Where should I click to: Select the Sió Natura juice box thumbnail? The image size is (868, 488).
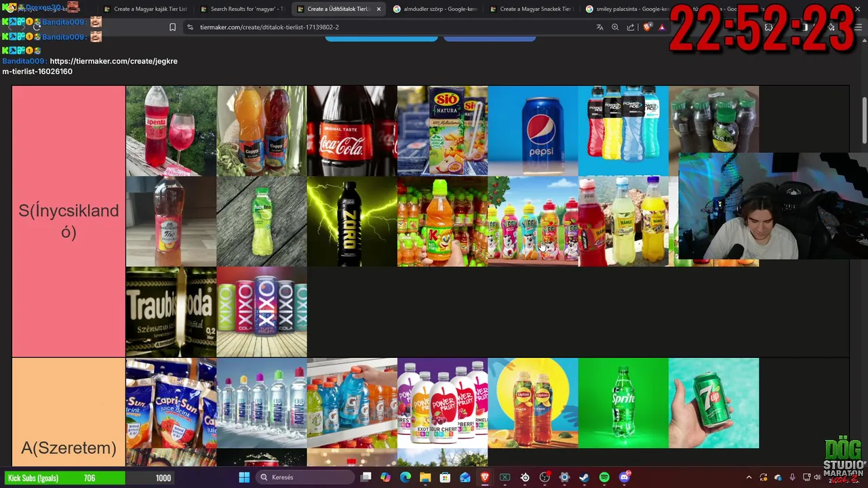(442, 131)
